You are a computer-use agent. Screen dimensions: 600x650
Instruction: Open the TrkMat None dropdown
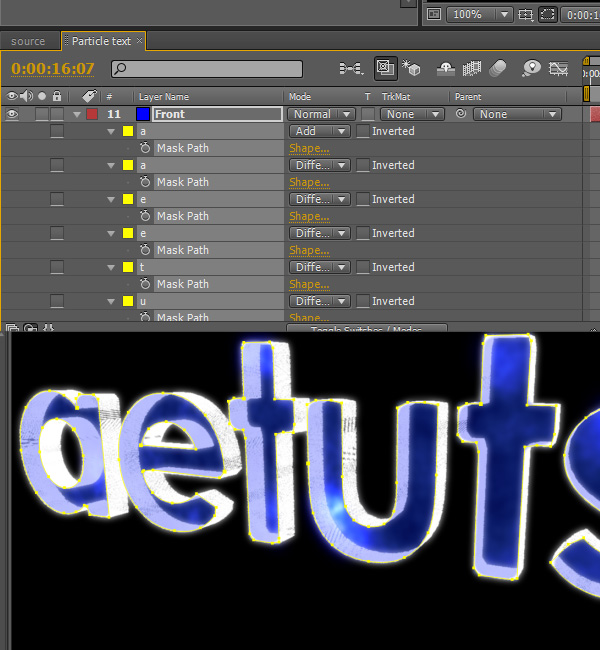(412, 114)
